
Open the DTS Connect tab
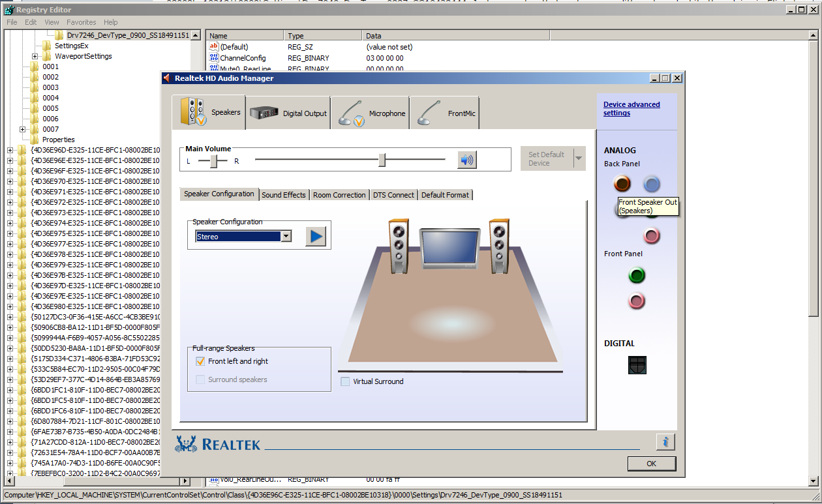(393, 195)
